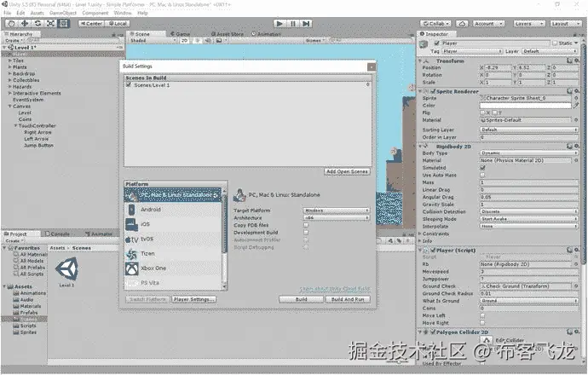Image resolution: width=588 pixels, height=375 pixels.
Task: Toggle the Move Right checkbox
Action: click(x=482, y=323)
